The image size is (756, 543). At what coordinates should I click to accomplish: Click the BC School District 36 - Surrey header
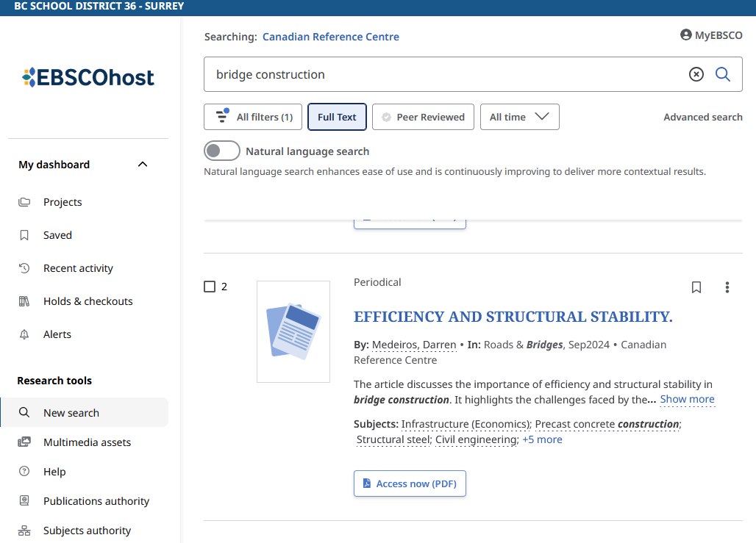point(99,7)
